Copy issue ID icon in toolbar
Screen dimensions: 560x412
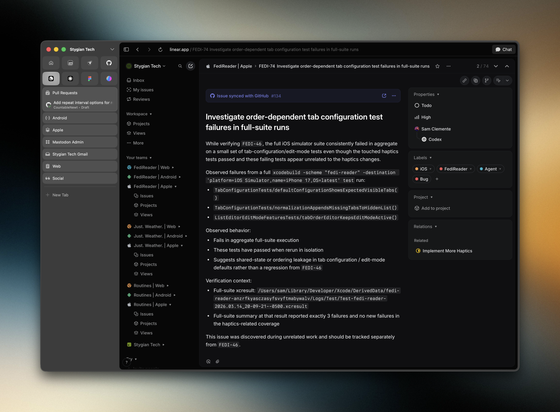[475, 81]
